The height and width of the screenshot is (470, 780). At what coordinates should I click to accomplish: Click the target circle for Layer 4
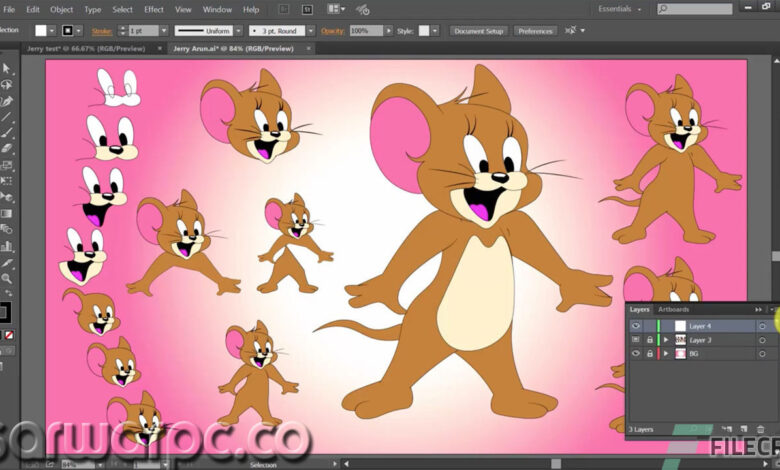[x=762, y=326]
